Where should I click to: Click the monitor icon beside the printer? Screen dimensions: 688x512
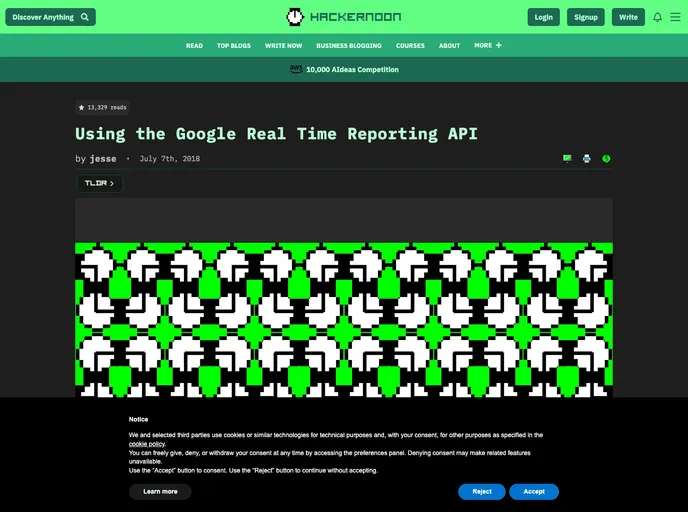[x=567, y=158]
